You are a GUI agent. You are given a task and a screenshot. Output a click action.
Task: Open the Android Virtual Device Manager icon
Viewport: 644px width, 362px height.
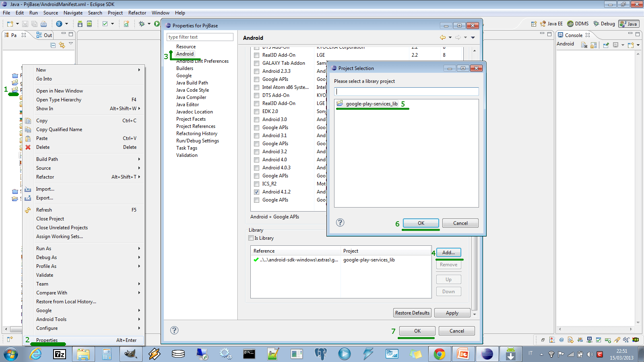point(89,24)
